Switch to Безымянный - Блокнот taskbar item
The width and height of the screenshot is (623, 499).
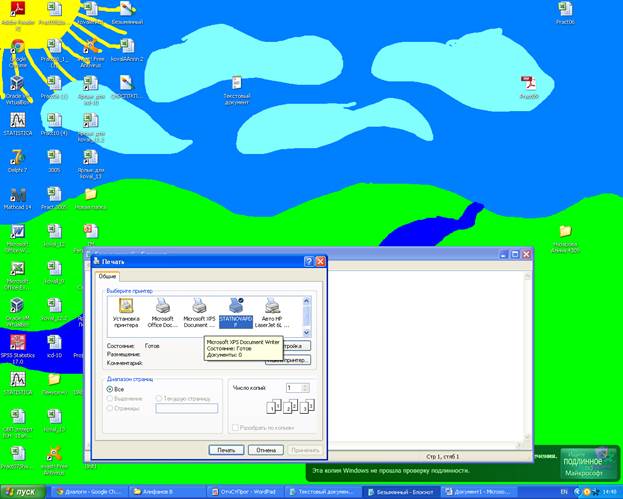[x=401, y=492]
